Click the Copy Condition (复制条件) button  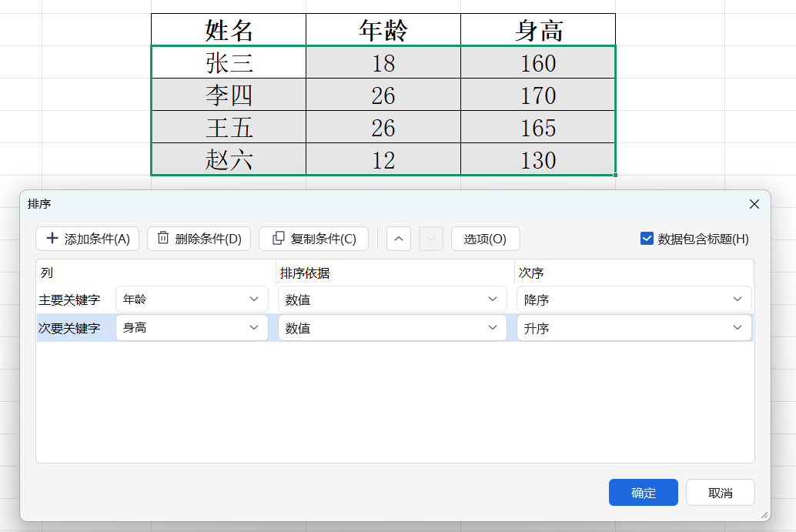[313, 239]
